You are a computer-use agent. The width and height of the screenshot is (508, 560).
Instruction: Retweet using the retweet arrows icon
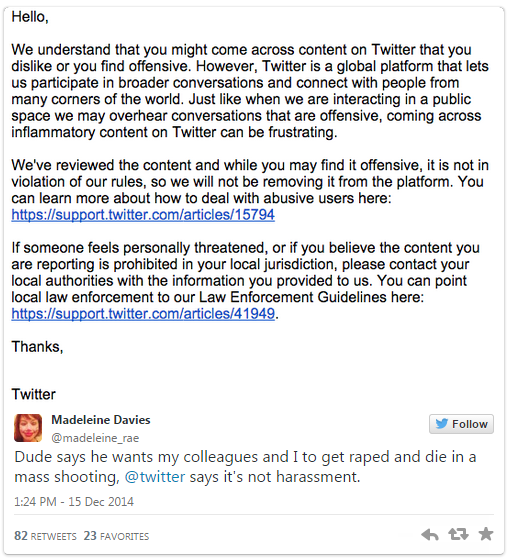[458, 534]
